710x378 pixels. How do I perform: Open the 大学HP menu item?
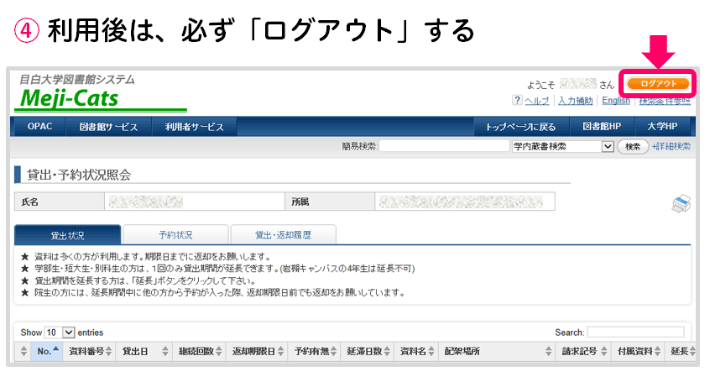click(662, 127)
